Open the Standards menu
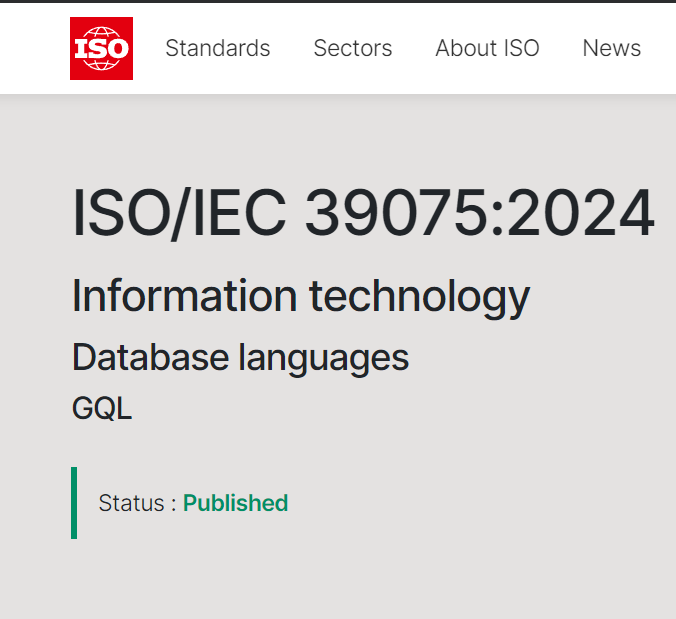The height and width of the screenshot is (619, 676). click(x=218, y=48)
